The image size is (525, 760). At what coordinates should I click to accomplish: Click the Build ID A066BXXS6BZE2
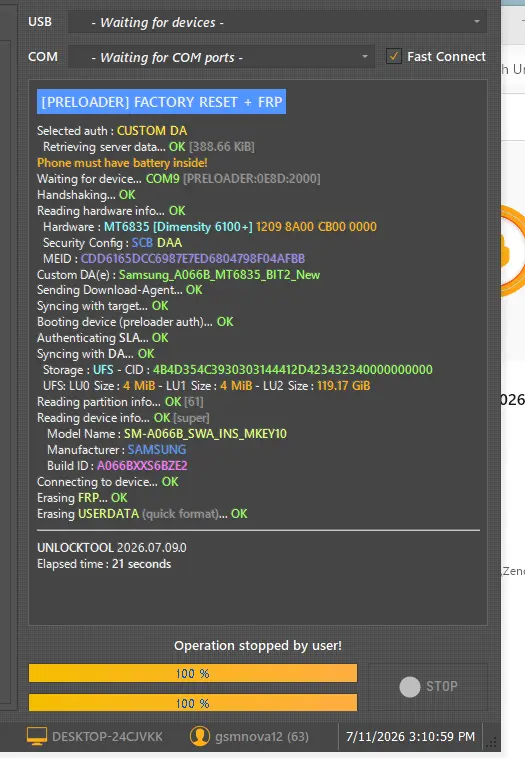pyautogui.click(x=142, y=466)
